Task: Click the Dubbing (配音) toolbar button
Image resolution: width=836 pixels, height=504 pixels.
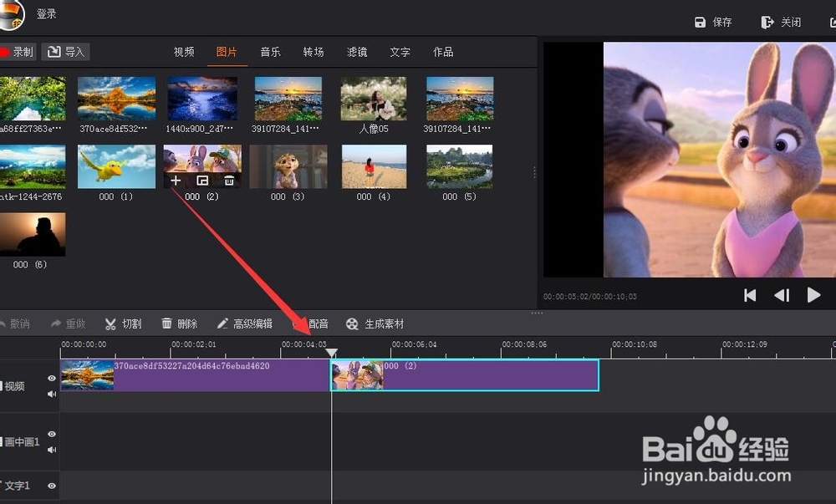Action: tap(312, 324)
